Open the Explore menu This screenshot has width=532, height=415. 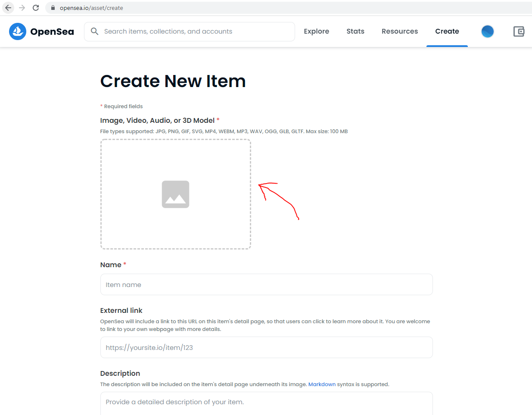click(x=316, y=31)
